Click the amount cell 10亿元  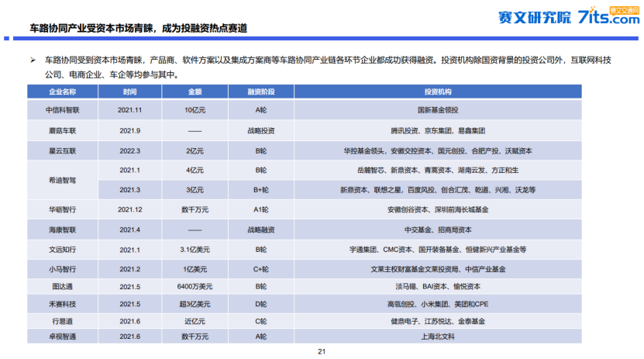pyautogui.click(x=195, y=110)
